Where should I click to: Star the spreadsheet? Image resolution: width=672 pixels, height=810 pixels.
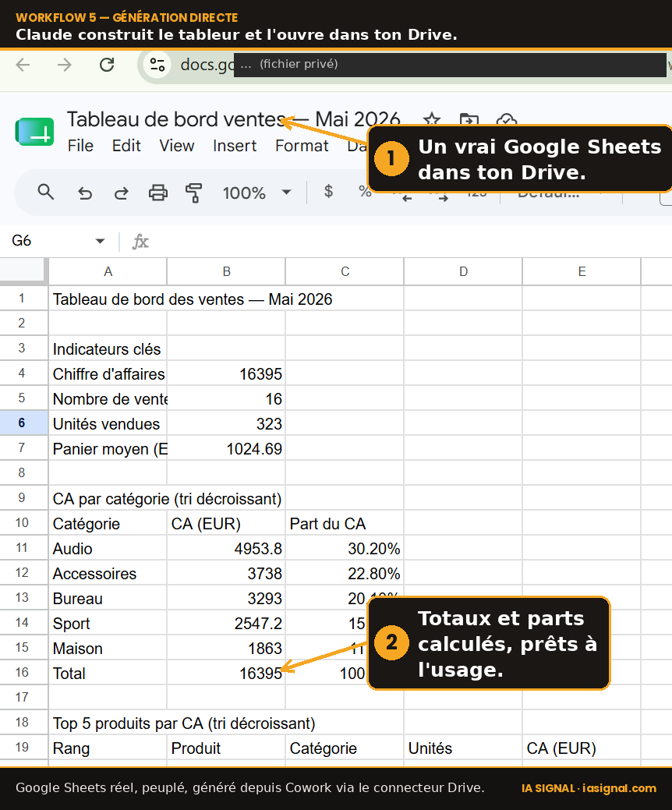coord(431,120)
